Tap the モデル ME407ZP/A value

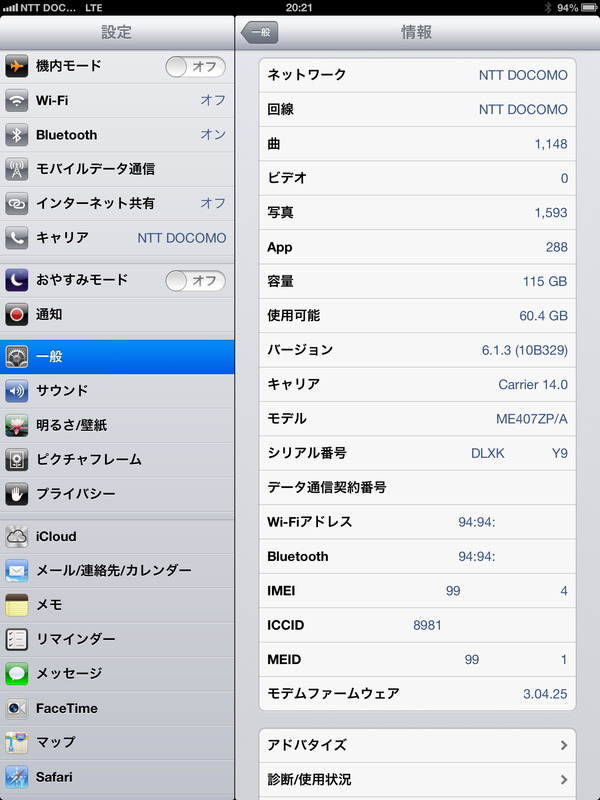click(x=532, y=419)
